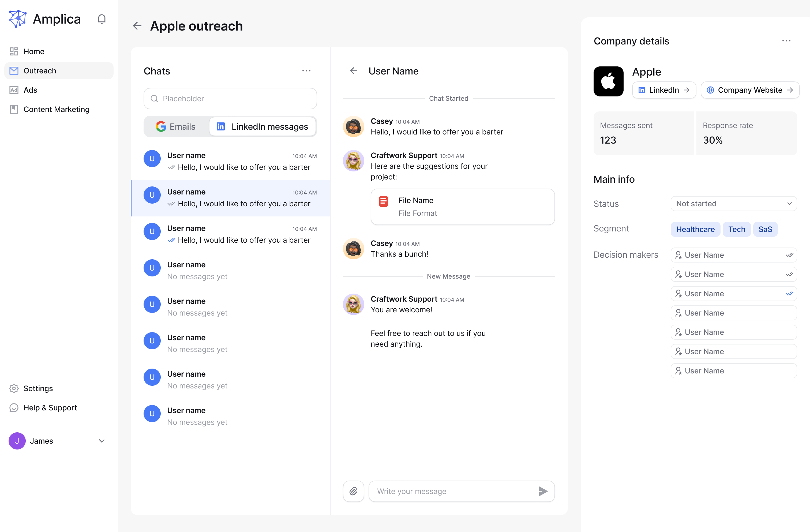Send the message with the arrow icon
810x532 pixels.
pyautogui.click(x=543, y=491)
